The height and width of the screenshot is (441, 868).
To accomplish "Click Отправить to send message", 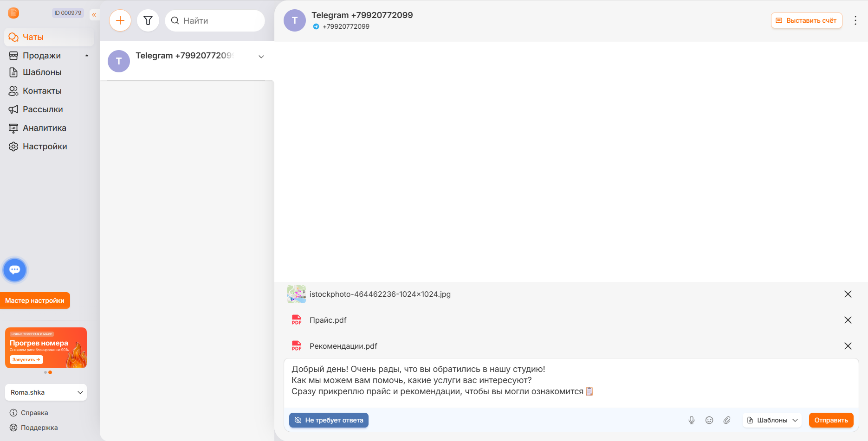I will [x=831, y=420].
